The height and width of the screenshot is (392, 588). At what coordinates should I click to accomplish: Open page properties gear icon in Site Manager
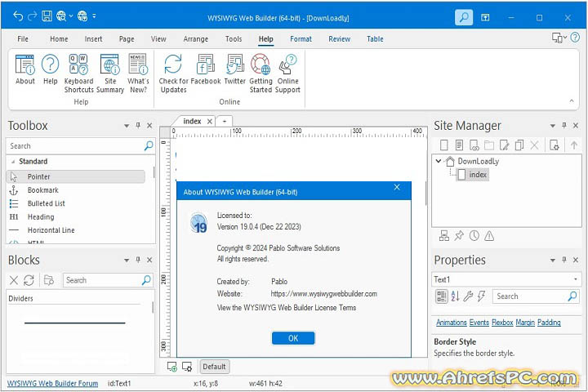point(554,145)
